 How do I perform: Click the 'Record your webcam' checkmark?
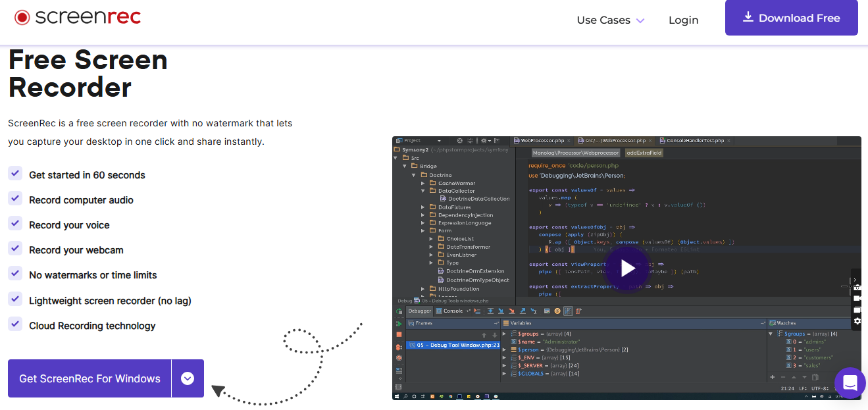[15, 248]
